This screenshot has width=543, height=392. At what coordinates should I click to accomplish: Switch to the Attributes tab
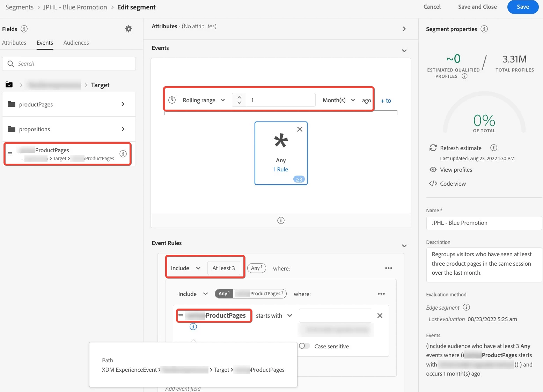tap(14, 43)
